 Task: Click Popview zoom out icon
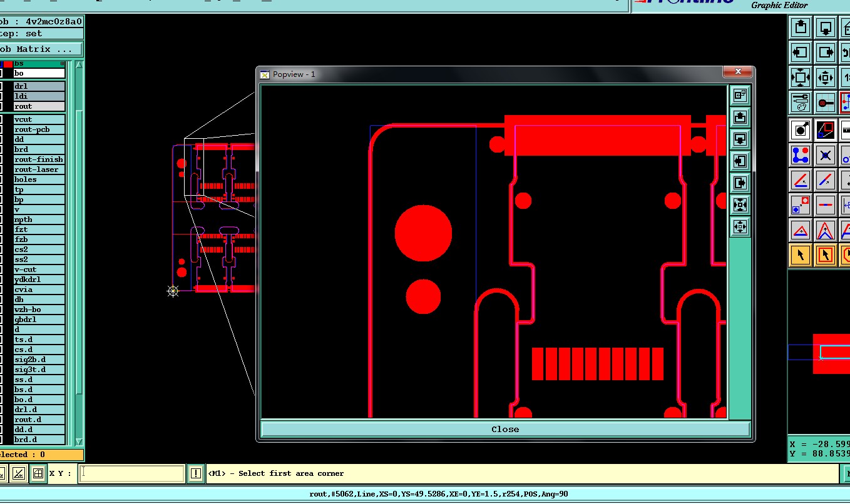click(740, 226)
